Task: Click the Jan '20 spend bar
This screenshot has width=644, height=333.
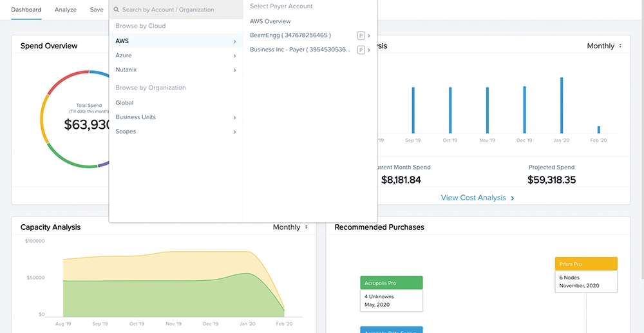Action: pyautogui.click(x=562, y=105)
